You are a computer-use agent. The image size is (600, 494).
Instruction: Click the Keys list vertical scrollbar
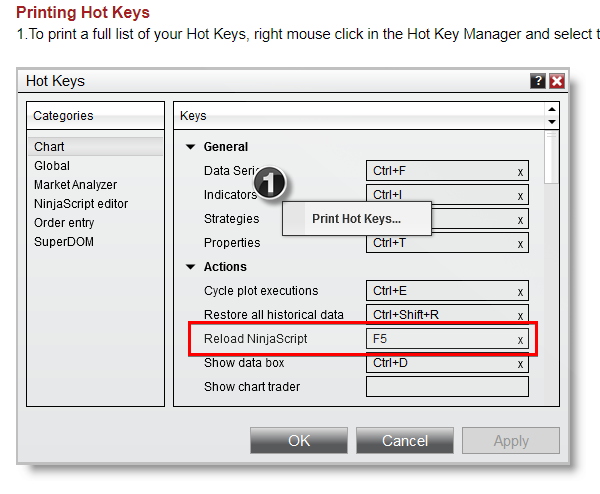pyautogui.click(x=551, y=158)
